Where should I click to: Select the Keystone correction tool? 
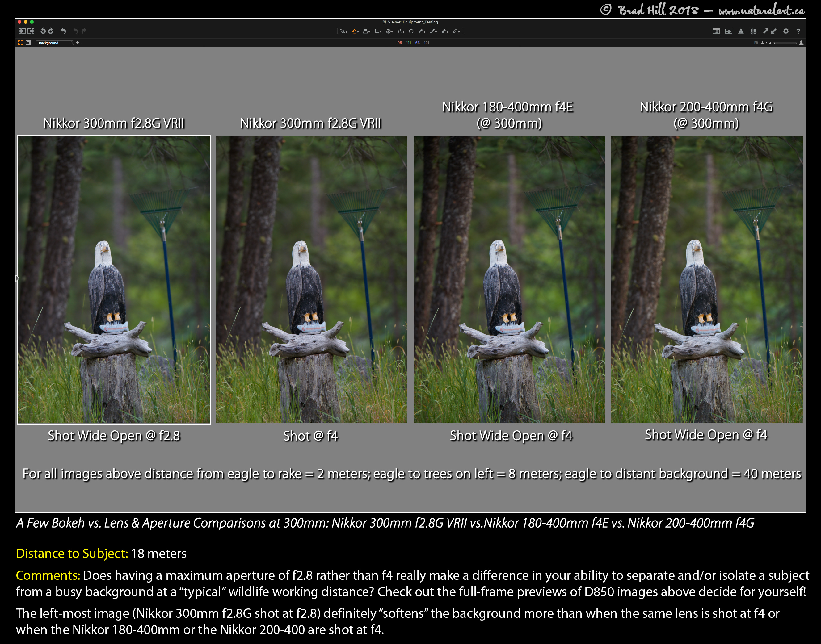[x=400, y=31]
